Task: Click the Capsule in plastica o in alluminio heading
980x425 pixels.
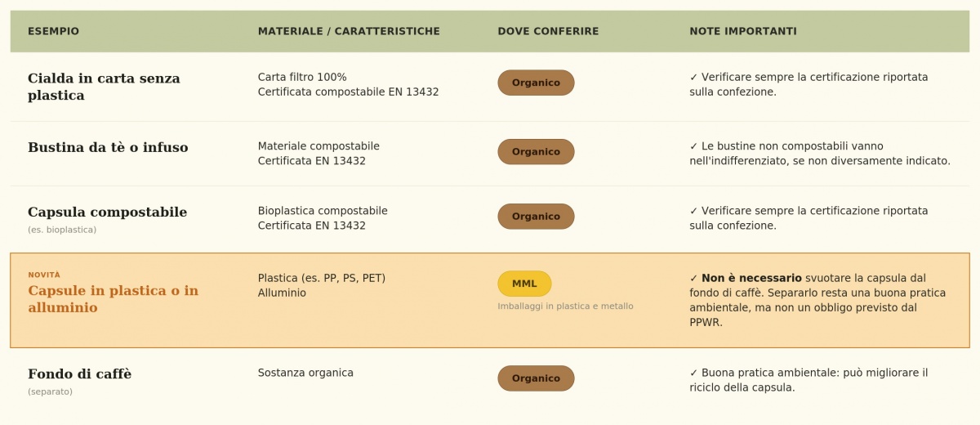Action: click(113, 299)
